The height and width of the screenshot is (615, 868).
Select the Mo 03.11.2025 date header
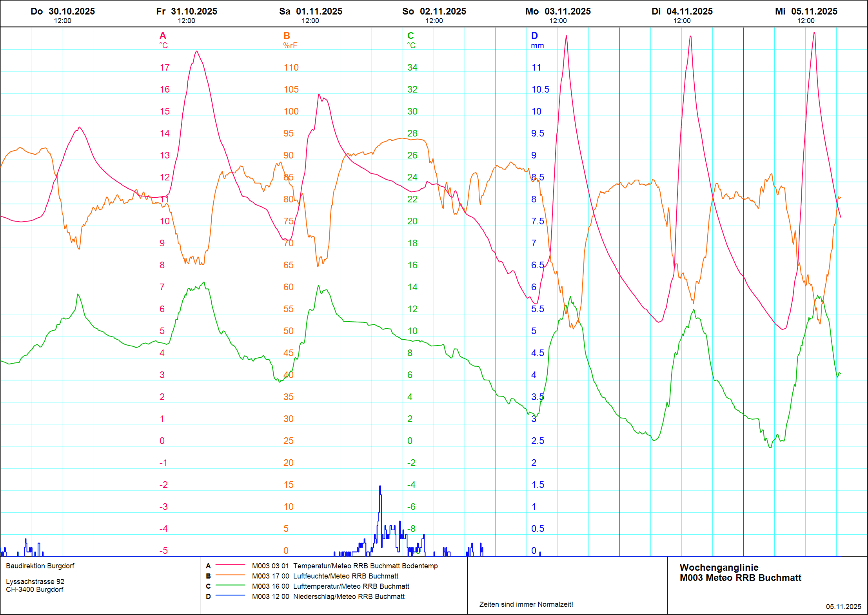coord(558,11)
